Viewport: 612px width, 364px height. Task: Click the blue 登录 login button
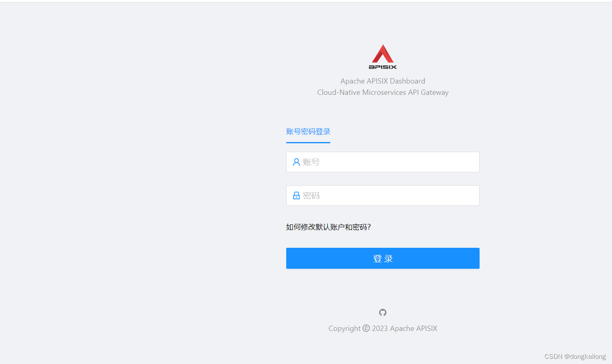[383, 258]
